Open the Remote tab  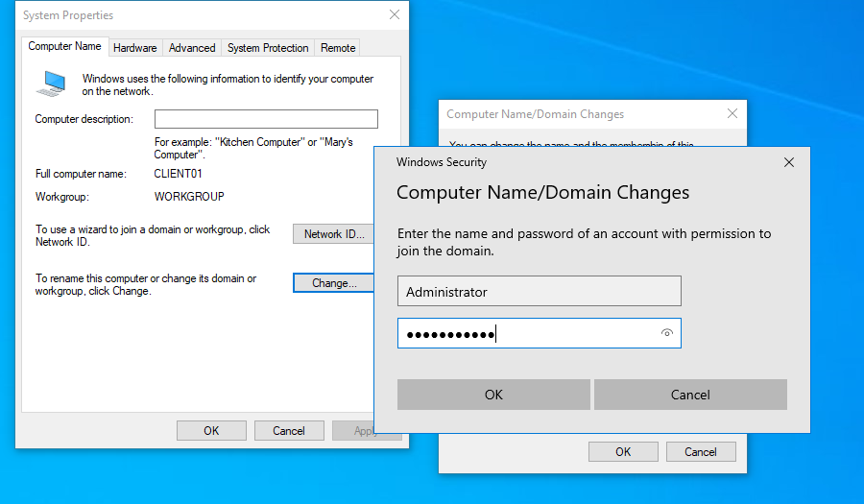(x=338, y=48)
